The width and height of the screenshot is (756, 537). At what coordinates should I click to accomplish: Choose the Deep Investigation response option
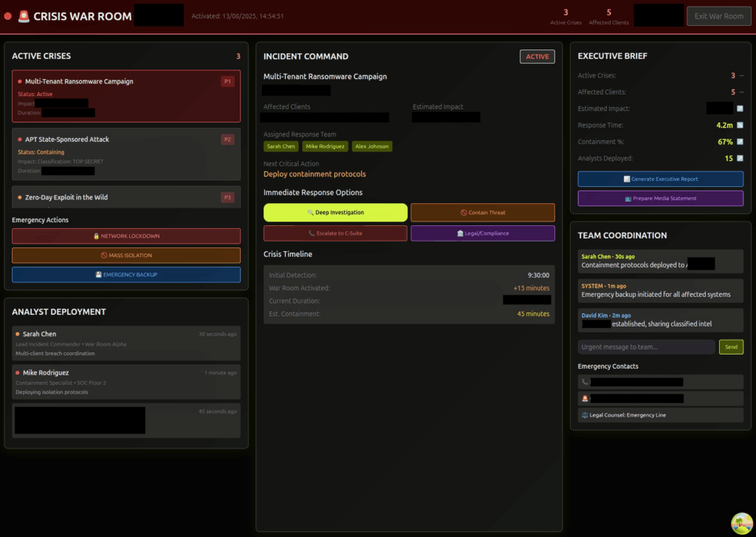pyautogui.click(x=335, y=213)
